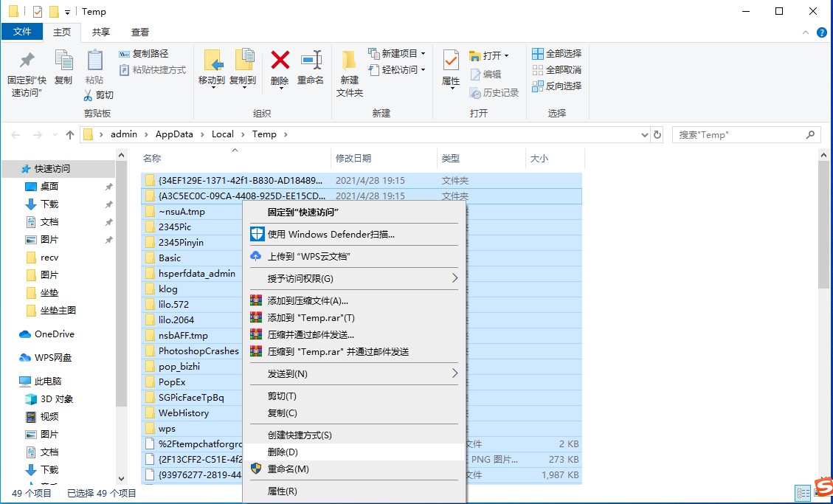Choose Delete (删除) in the context menu
The image size is (833, 504).
pyautogui.click(x=283, y=452)
